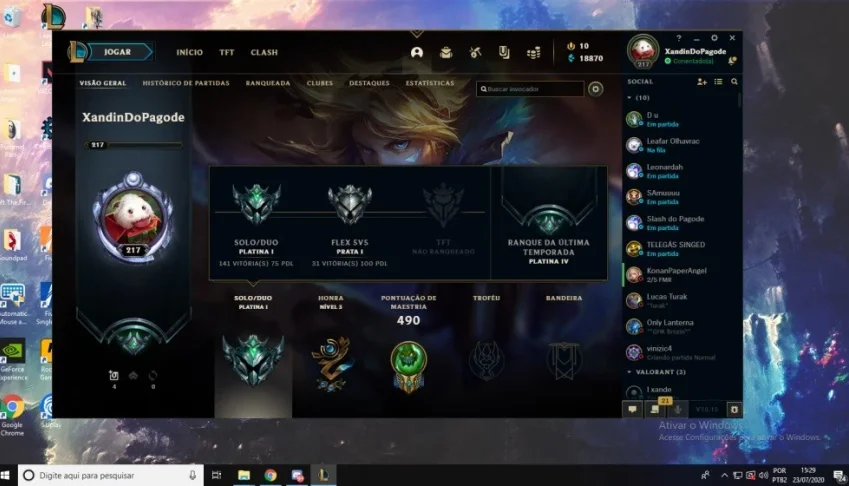Click the RP currency icon showing 10

571,46
